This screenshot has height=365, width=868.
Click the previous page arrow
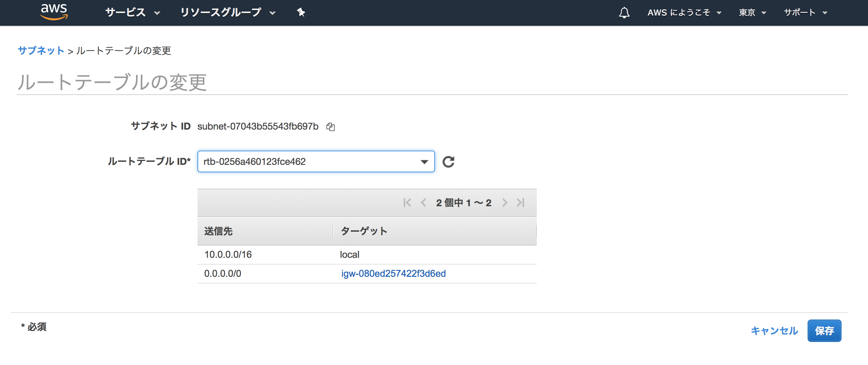423,203
